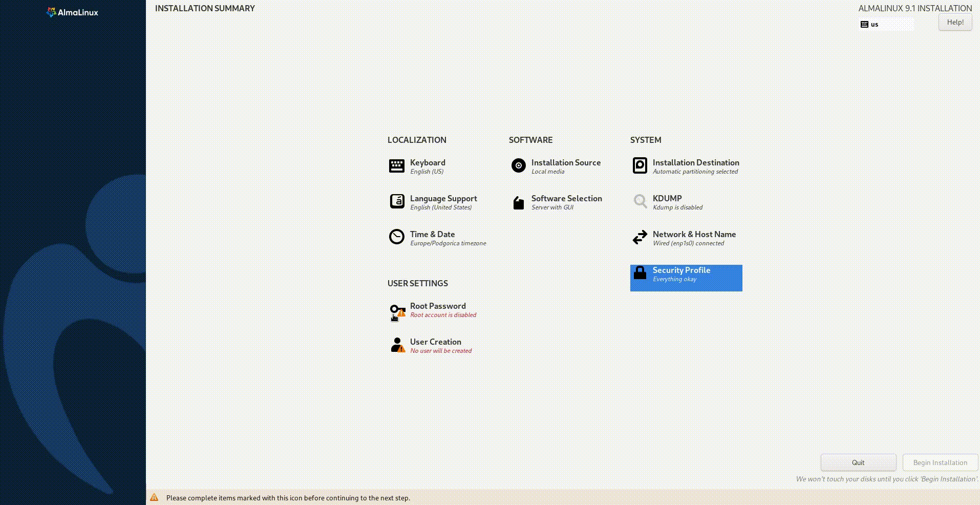
Task: Click the 'us' keyboard layout indicator
Action: coord(886,24)
